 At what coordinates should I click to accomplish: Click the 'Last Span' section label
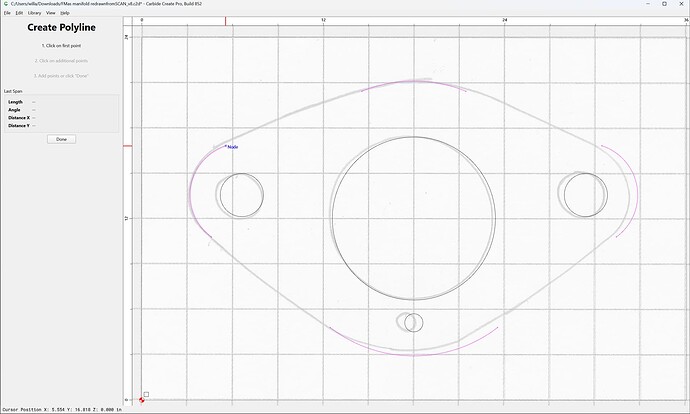click(x=13, y=91)
